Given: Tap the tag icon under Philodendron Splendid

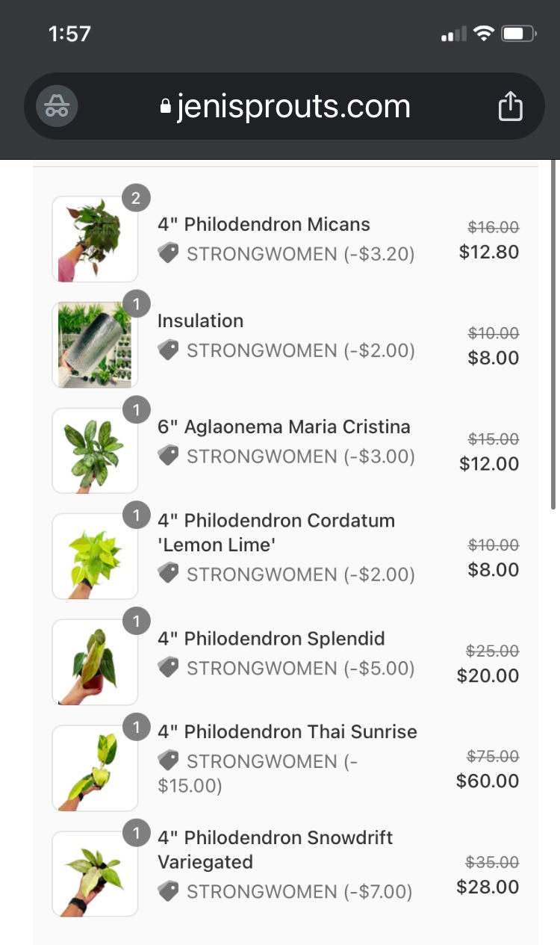Looking at the screenshot, I should pyautogui.click(x=169, y=668).
